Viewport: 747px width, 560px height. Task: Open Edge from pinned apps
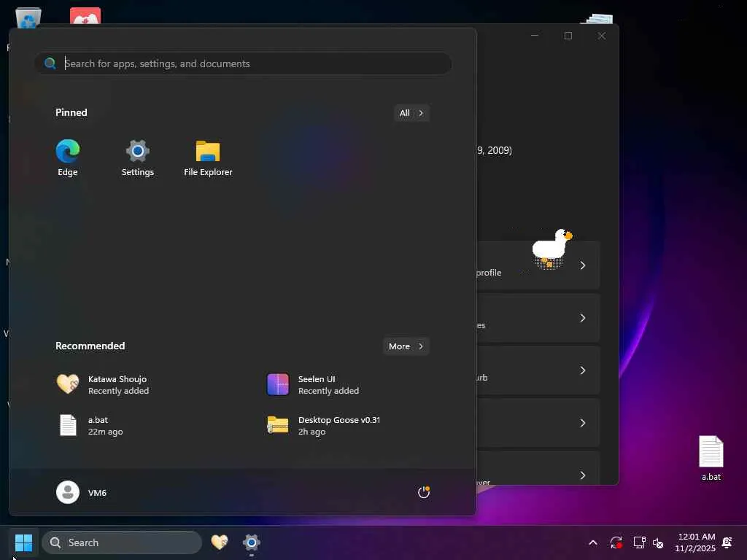pos(68,157)
